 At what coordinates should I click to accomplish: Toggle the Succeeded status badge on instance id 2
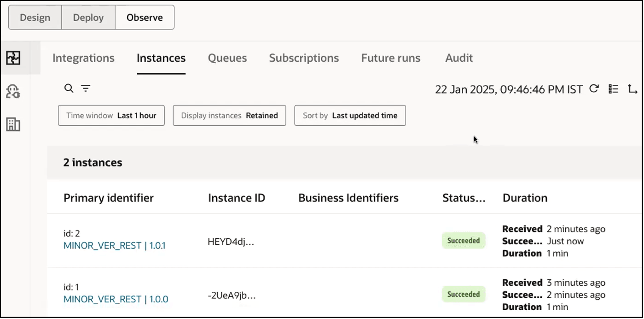tap(463, 240)
